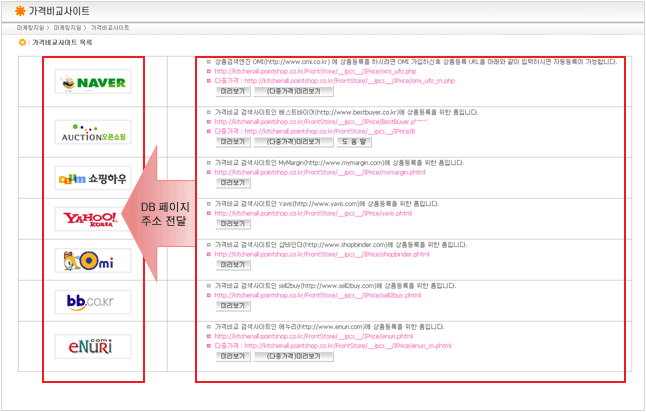Click 미리보기 in the enuri row
This screenshot has width=646, height=412.
233,356
